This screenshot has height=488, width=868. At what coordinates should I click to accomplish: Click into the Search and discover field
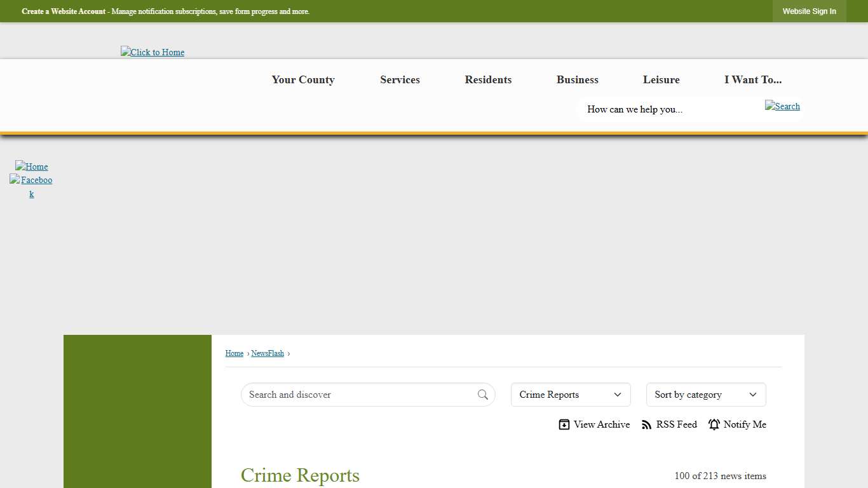coord(359,395)
